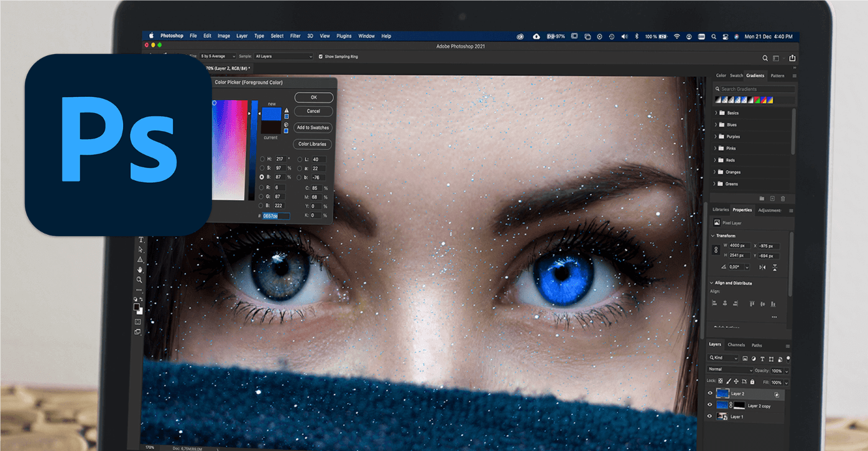
Task: Select the Path Selection tool
Action: pos(141,248)
